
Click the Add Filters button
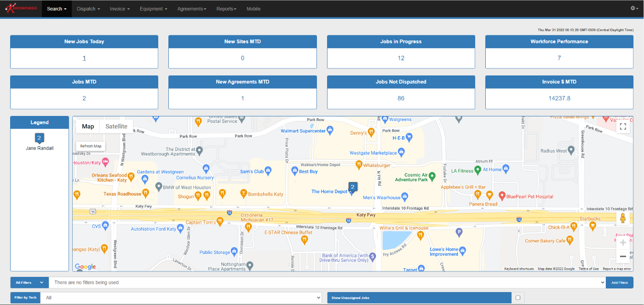620,282
